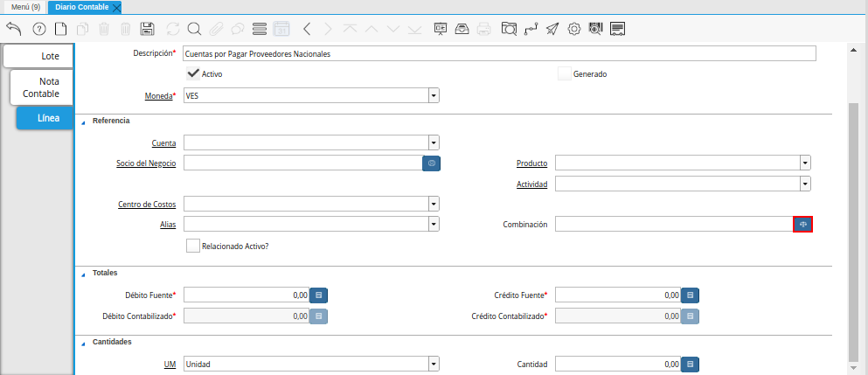868x375 pixels.
Task: Open calculator for Débito Fuente field
Action: pos(319,295)
